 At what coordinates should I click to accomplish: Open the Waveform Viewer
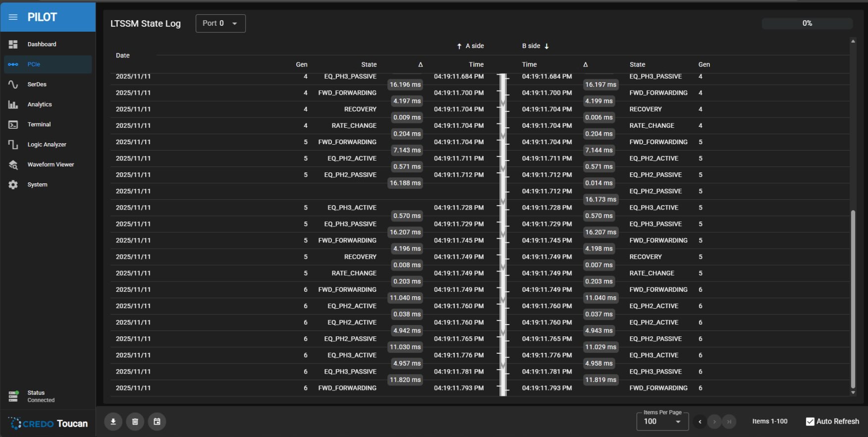pos(51,164)
